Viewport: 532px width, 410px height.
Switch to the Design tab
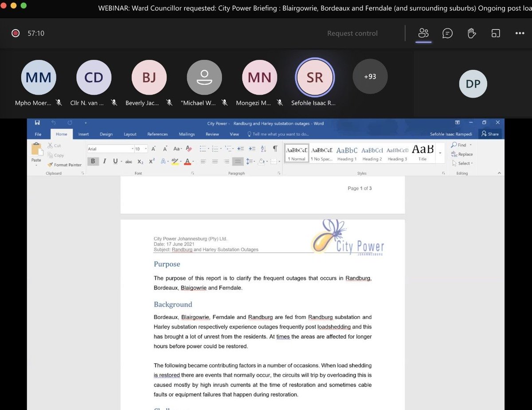[x=106, y=134]
